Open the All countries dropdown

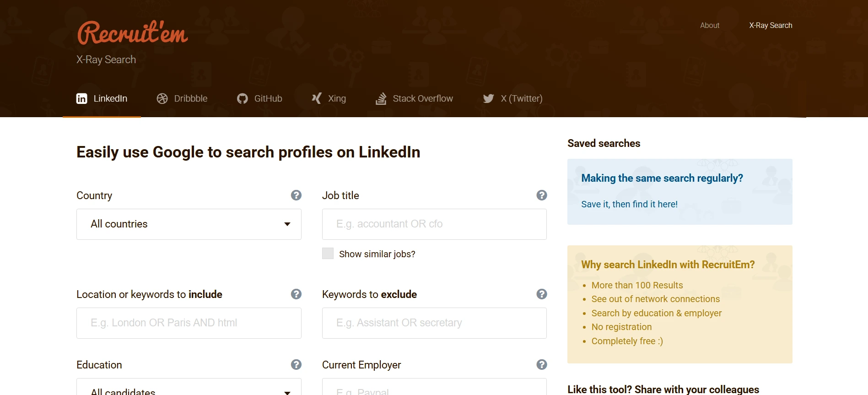coord(189,224)
